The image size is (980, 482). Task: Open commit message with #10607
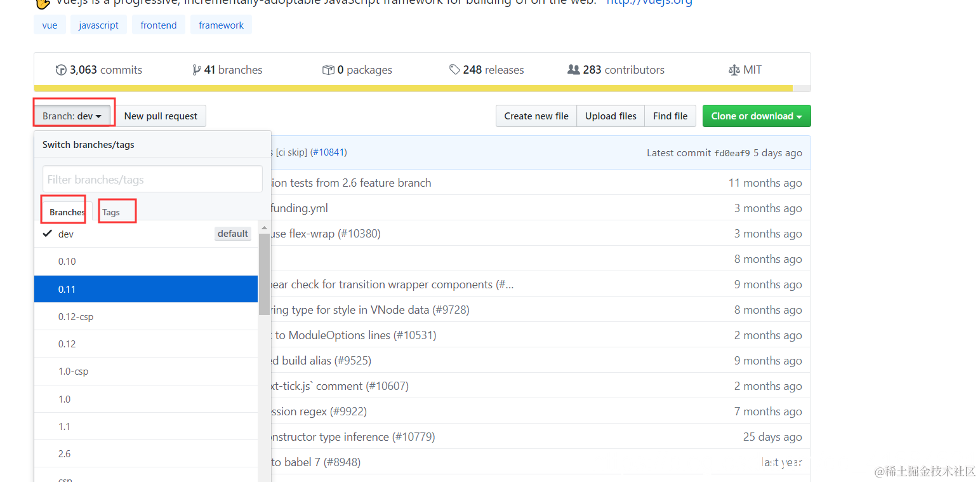point(340,386)
